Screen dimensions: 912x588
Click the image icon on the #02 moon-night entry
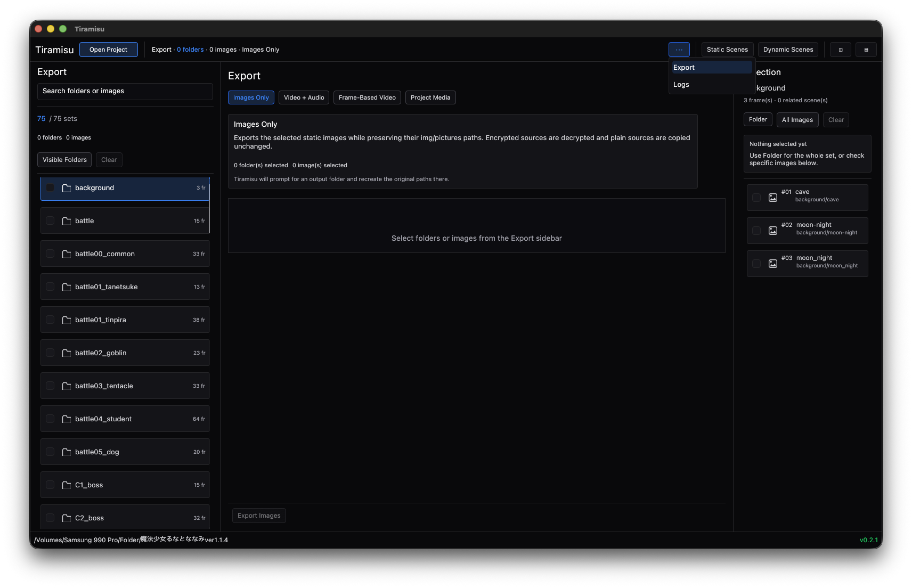pyautogui.click(x=773, y=230)
